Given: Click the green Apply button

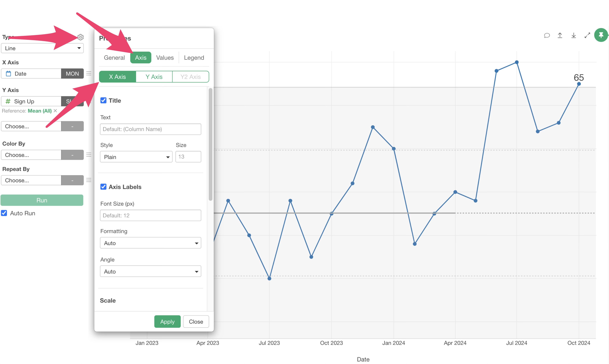Looking at the screenshot, I should [x=167, y=321].
